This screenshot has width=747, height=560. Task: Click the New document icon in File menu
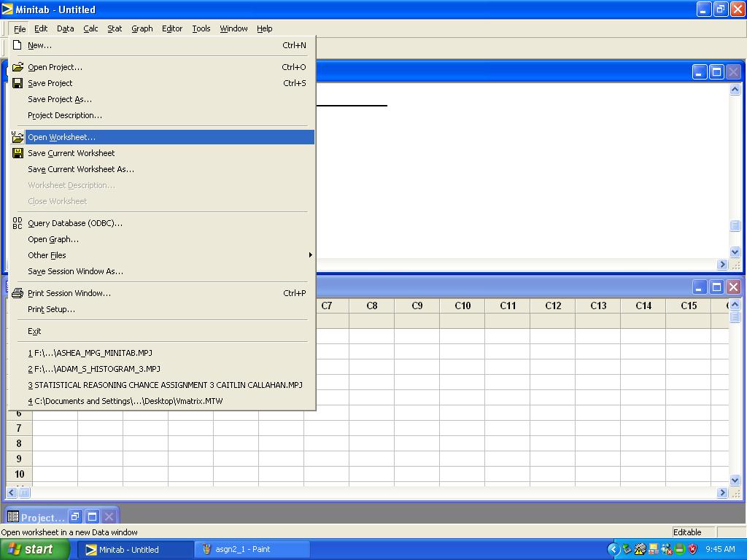click(18, 45)
